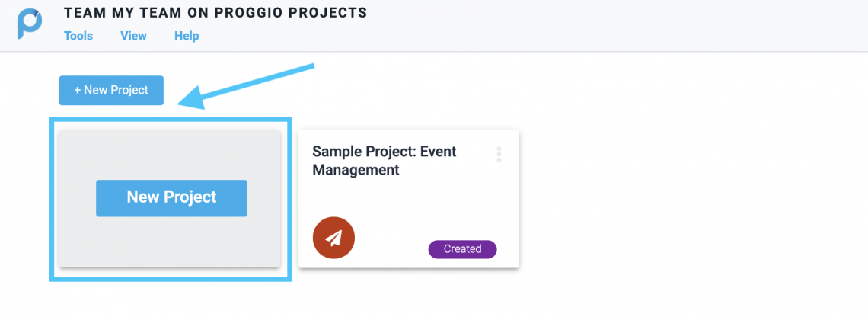Viewport: 868px width, 317px height.
Task: Click the blue arrow annotation graphic
Action: pos(245,87)
